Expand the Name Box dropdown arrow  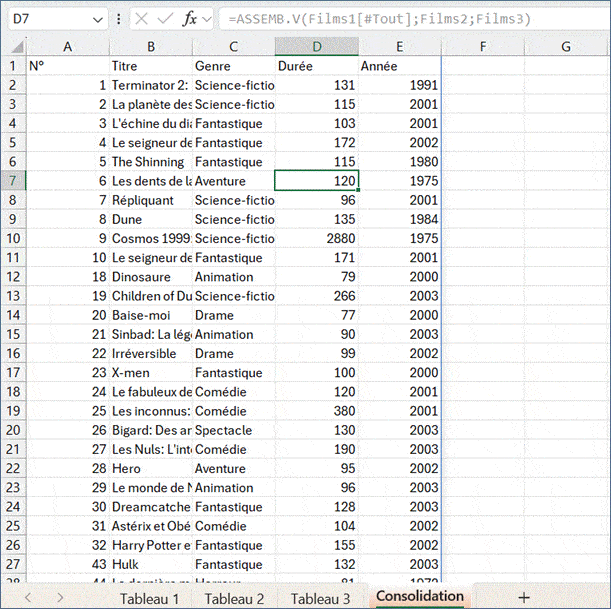(x=97, y=19)
